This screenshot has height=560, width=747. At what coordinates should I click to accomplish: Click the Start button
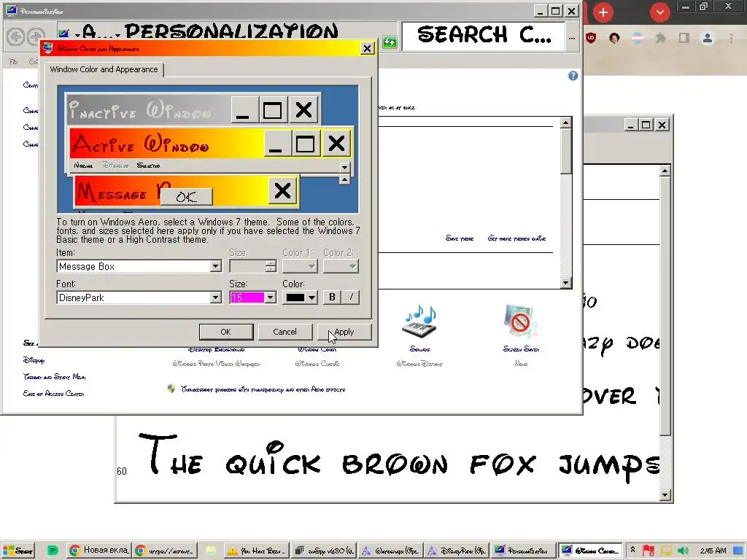point(18,551)
